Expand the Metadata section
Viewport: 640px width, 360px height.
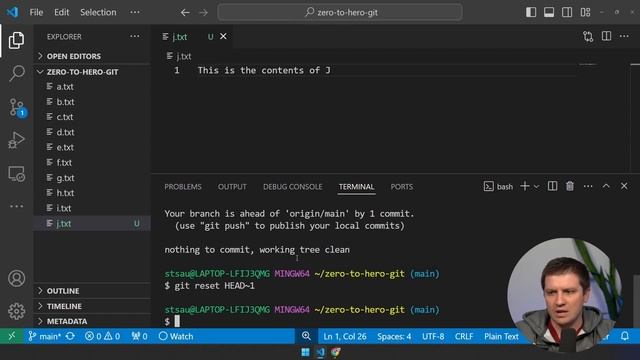92,321
